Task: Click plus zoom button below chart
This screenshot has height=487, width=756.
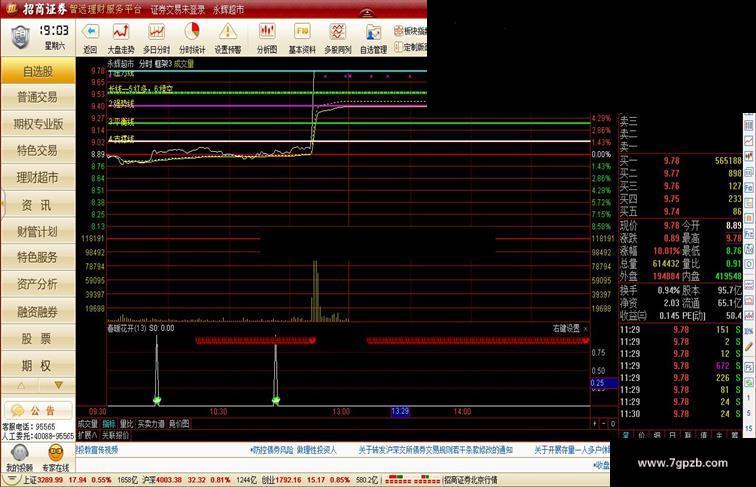Action: (x=595, y=423)
